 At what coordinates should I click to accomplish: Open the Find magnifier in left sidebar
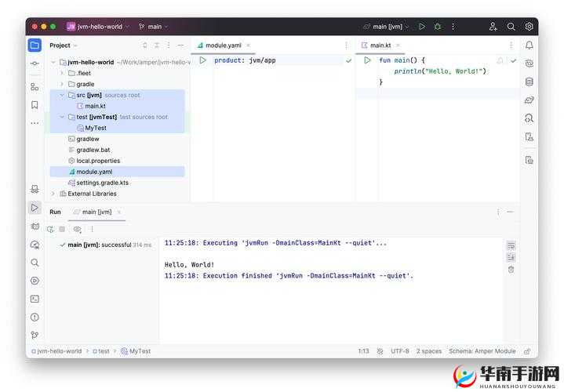click(35, 263)
